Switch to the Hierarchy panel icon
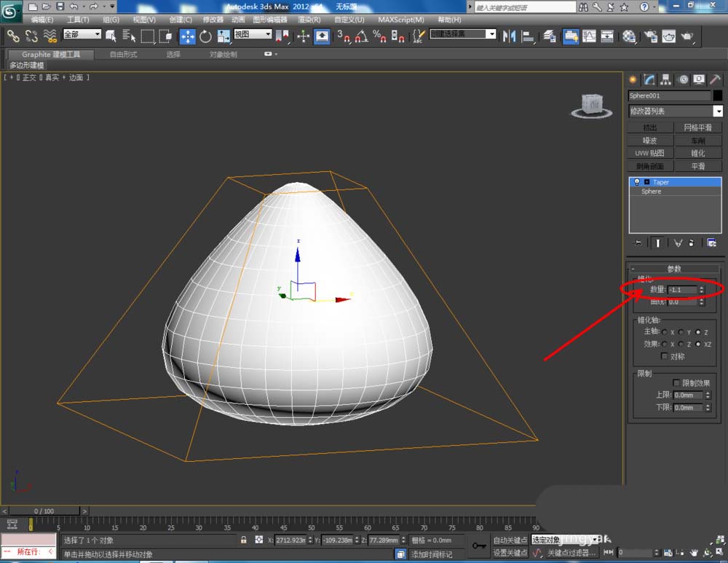This screenshot has height=563, width=728. click(x=666, y=79)
